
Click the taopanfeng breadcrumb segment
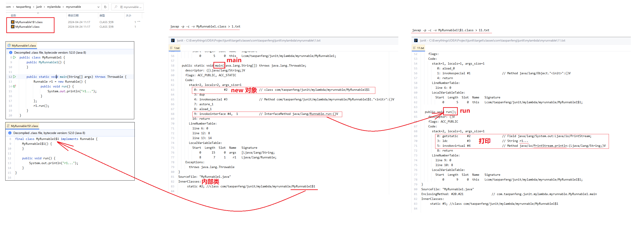[23, 7]
